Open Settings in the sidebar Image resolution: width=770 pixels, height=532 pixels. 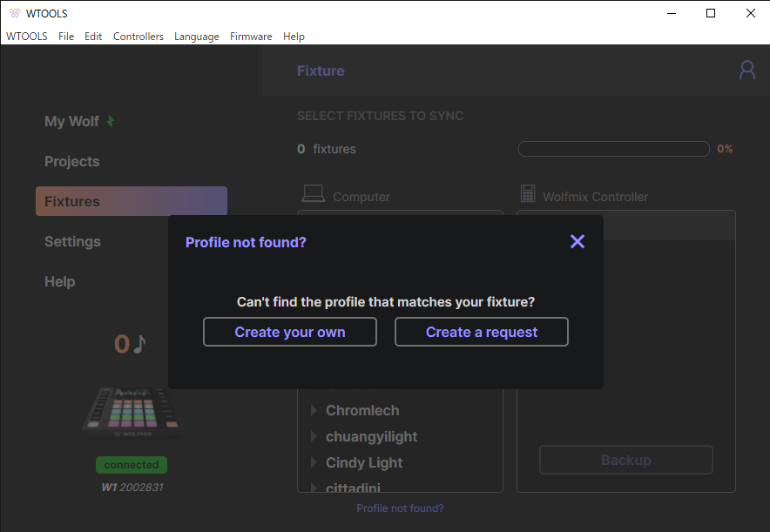coord(72,241)
